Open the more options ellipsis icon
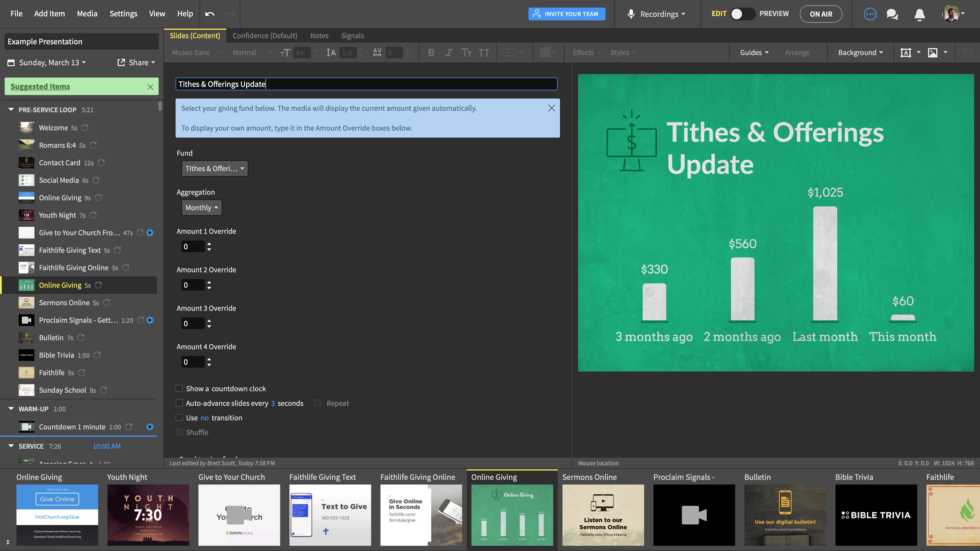This screenshot has height=551, width=980. pos(870,14)
